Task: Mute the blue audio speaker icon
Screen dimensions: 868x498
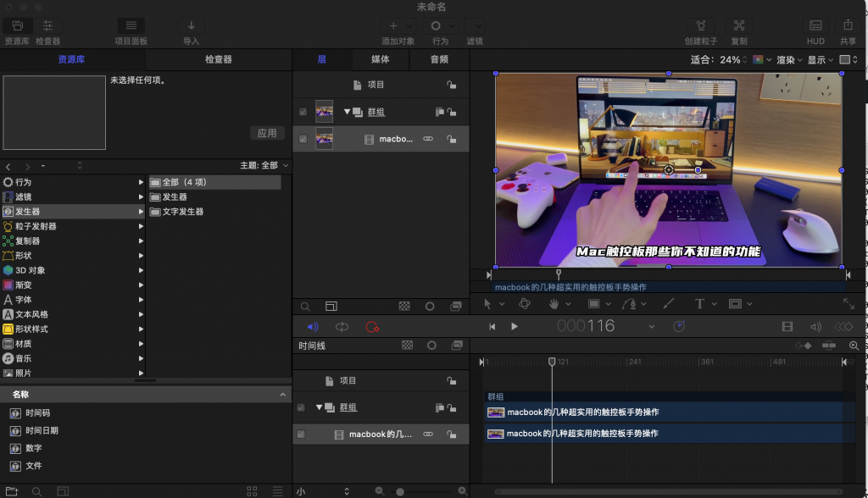Action: click(x=313, y=325)
